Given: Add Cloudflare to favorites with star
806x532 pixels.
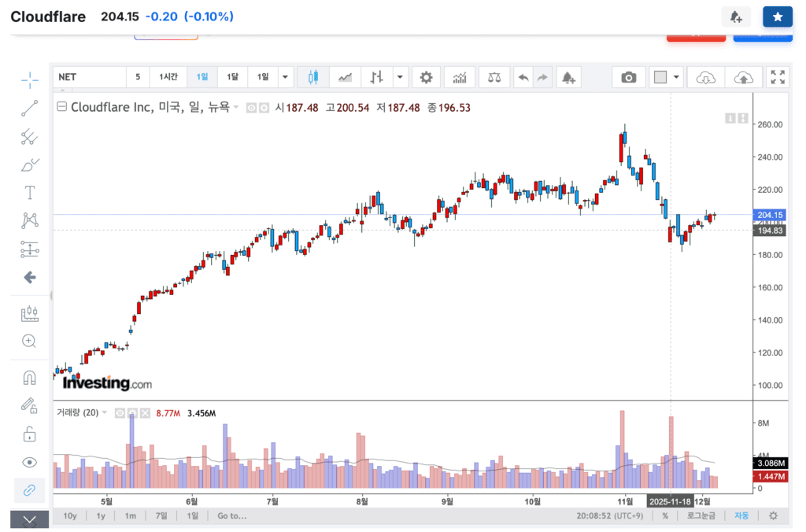Looking at the screenshot, I should (x=777, y=17).
